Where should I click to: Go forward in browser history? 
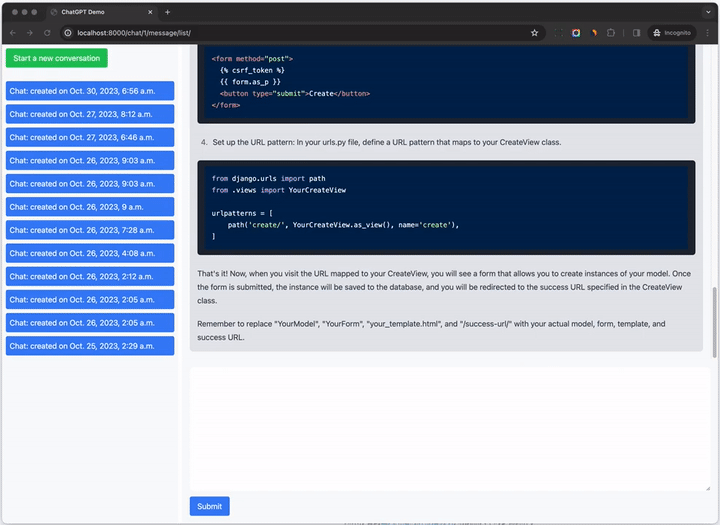coord(30,33)
